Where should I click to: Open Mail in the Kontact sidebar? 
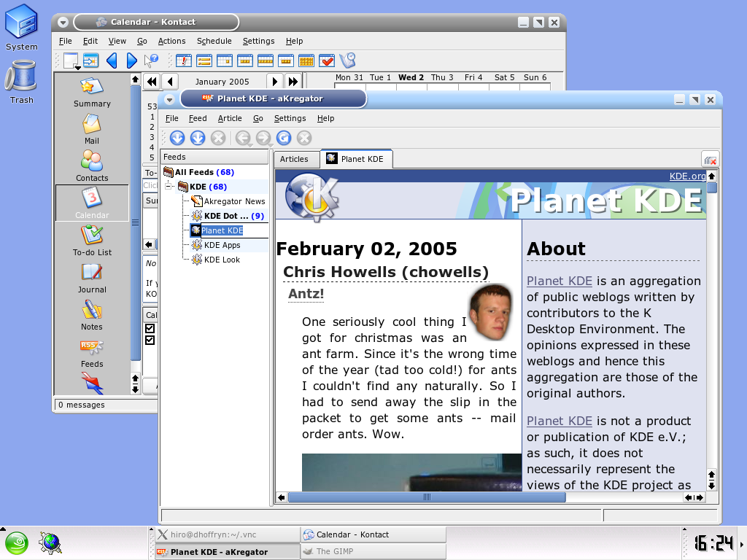point(91,129)
